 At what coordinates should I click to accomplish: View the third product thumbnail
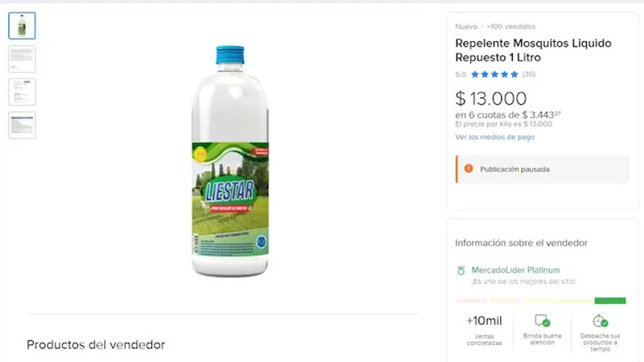point(22,92)
